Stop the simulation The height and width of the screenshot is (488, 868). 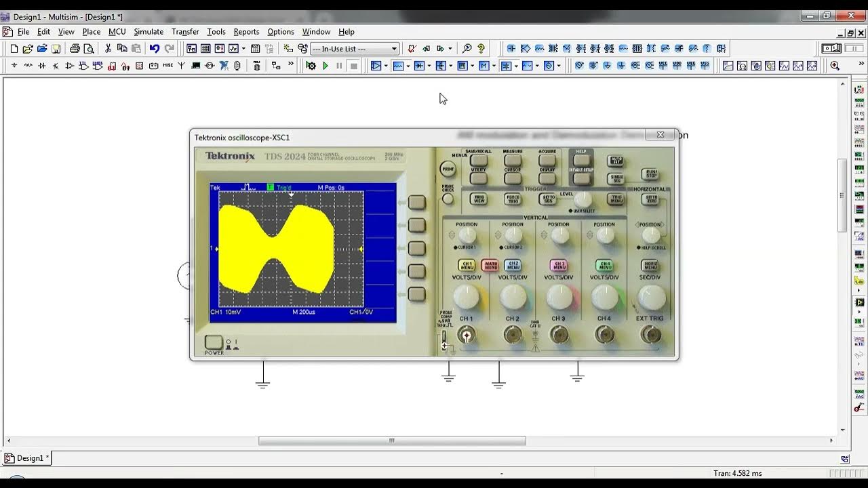click(353, 66)
